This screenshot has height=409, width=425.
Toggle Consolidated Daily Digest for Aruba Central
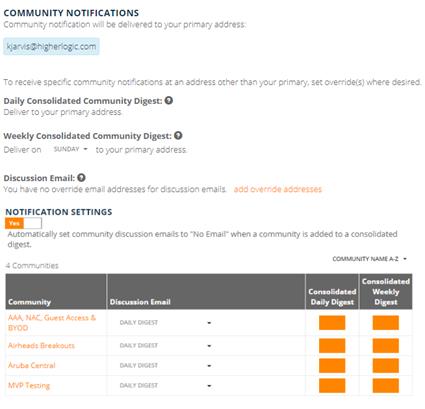332,366
